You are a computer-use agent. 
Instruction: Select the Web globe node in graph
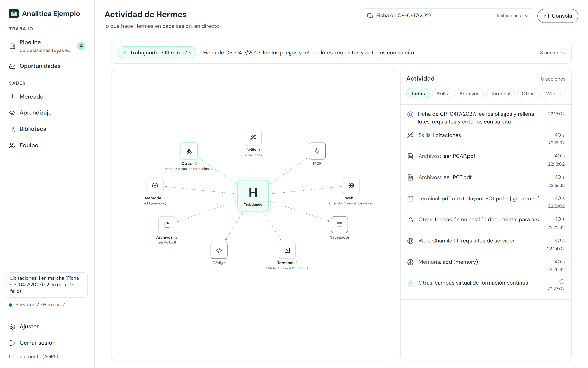pyautogui.click(x=351, y=185)
